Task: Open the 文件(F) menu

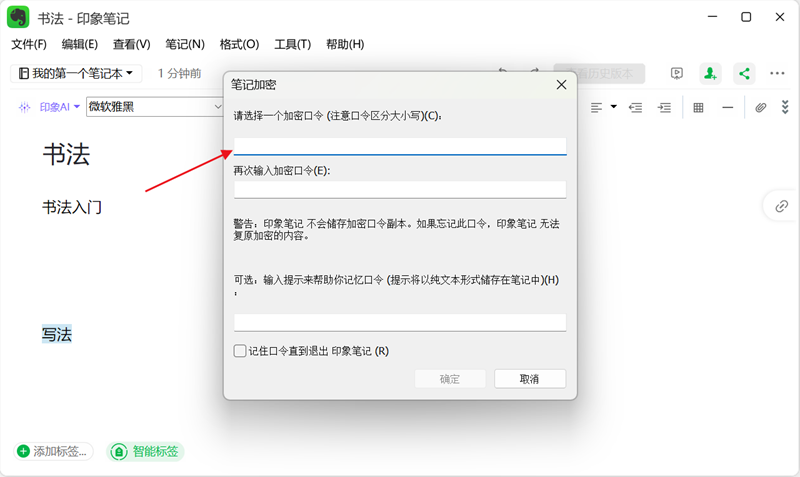Action: coord(29,44)
